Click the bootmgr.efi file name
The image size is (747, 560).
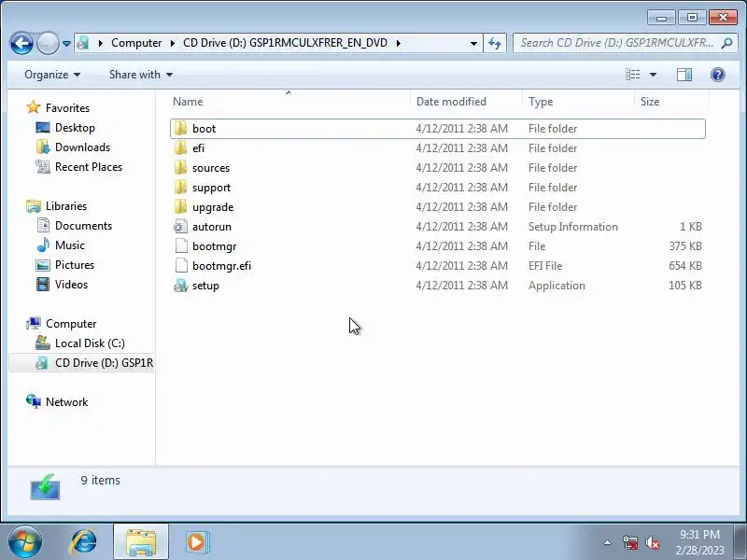[x=221, y=266]
